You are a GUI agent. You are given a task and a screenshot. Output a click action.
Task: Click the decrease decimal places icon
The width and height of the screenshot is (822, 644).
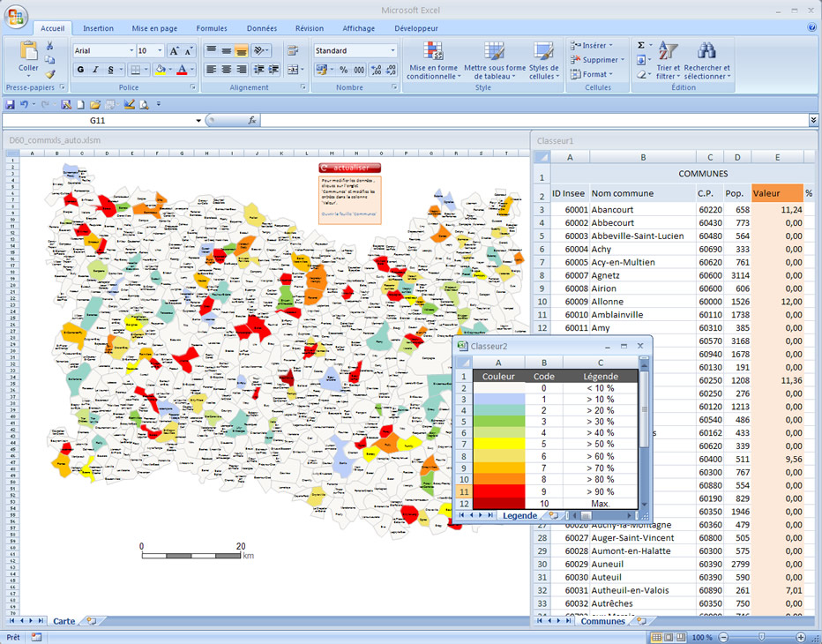(391, 69)
